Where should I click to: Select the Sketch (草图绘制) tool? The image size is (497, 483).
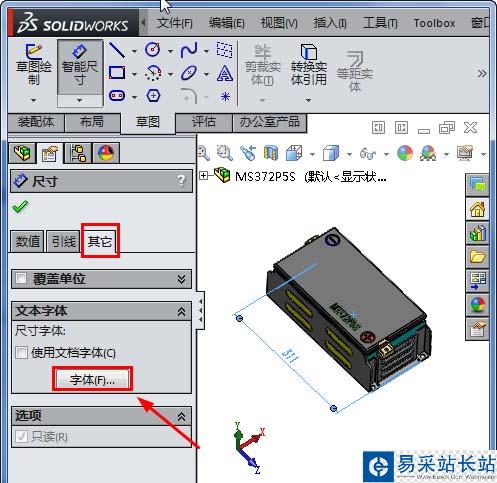coord(33,64)
